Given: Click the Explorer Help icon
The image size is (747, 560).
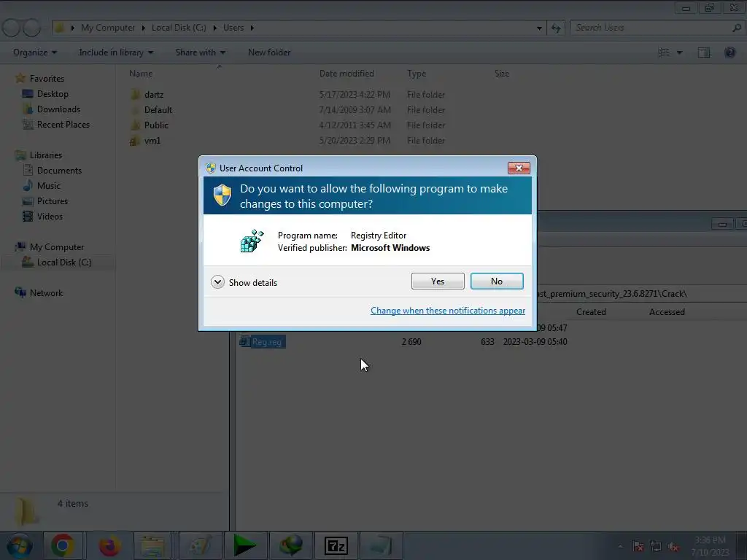Looking at the screenshot, I should point(729,52).
